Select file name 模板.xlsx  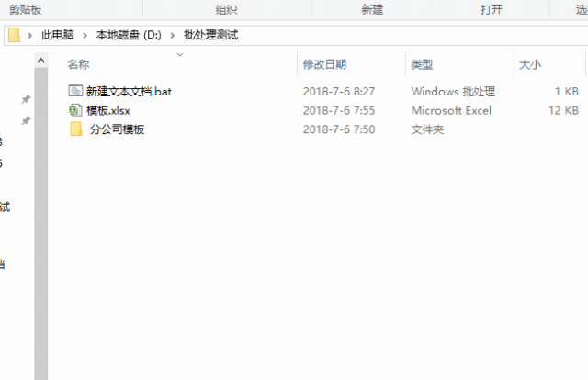coord(108,110)
